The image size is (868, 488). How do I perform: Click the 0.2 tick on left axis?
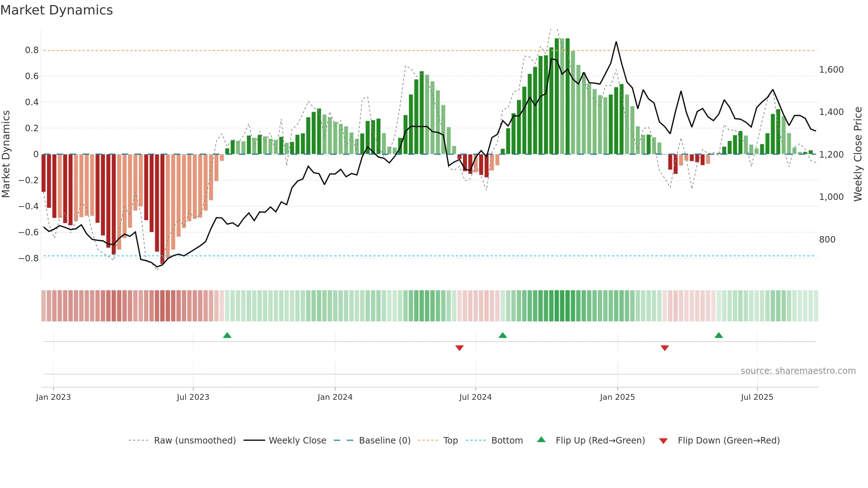[x=32, y=128]
